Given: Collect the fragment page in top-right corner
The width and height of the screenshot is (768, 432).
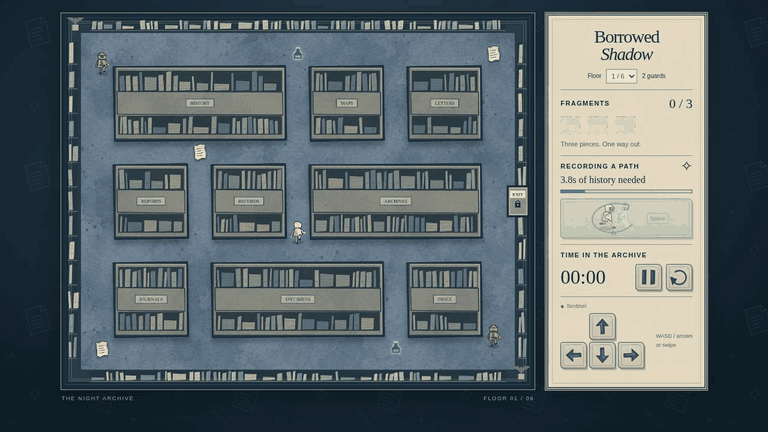Looking at the screenshot, I should coord(494,53).
